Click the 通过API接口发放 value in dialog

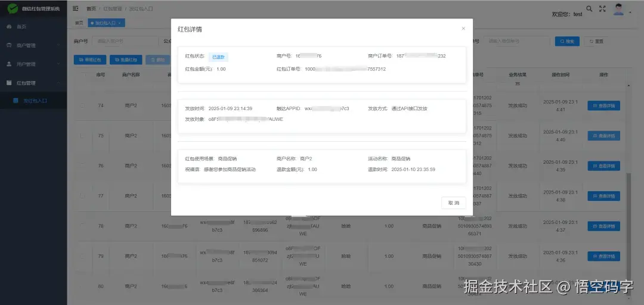[410, 109]
